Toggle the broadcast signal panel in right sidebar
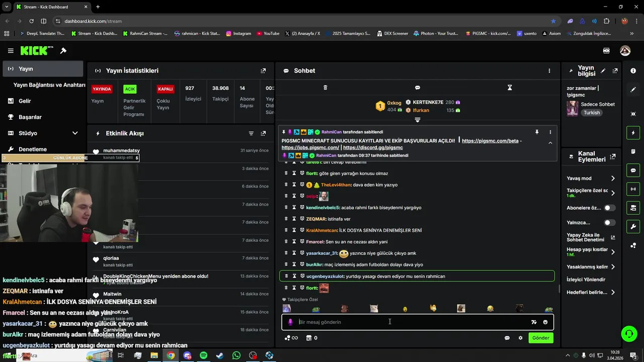644x362 pixels. point(633,189)
